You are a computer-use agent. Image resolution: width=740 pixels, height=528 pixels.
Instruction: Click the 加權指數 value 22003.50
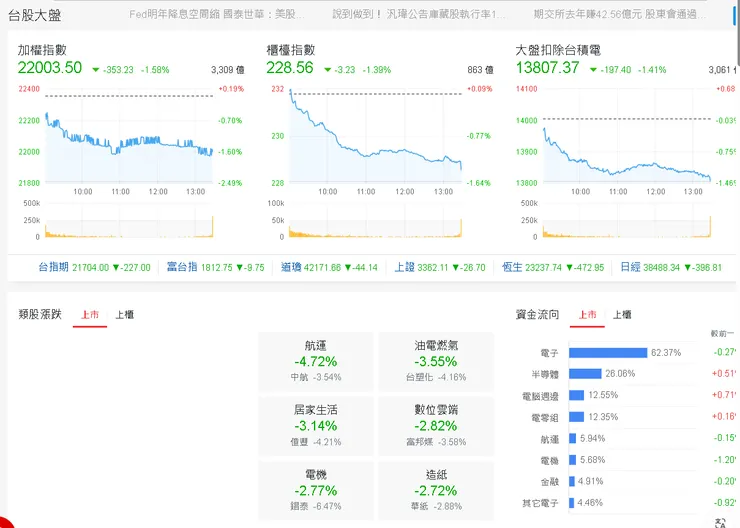point(50,68)
